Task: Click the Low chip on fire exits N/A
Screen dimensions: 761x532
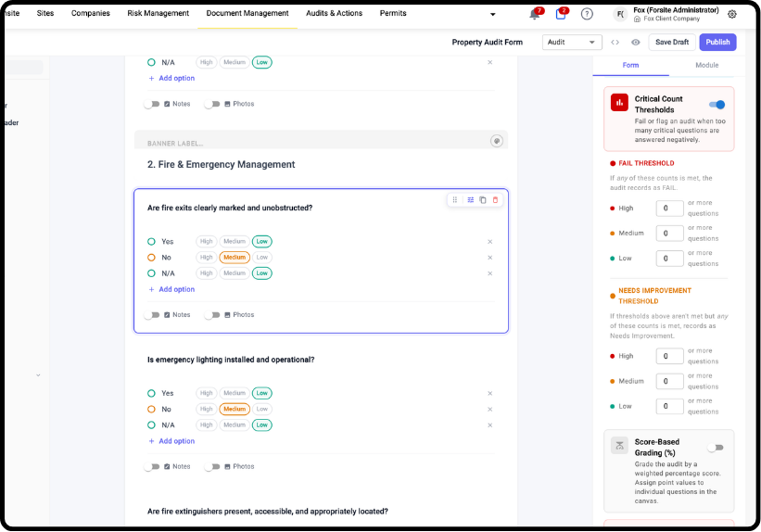Action: 262,273
